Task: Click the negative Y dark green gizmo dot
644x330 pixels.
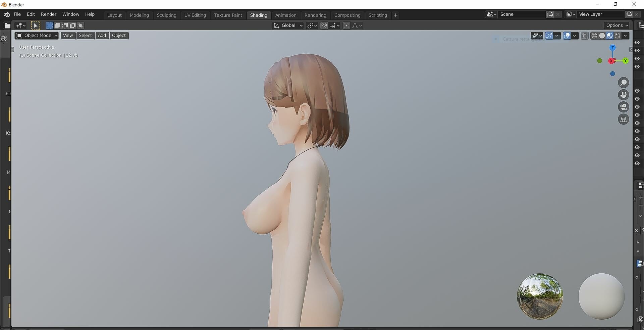Action: (600, 61)
